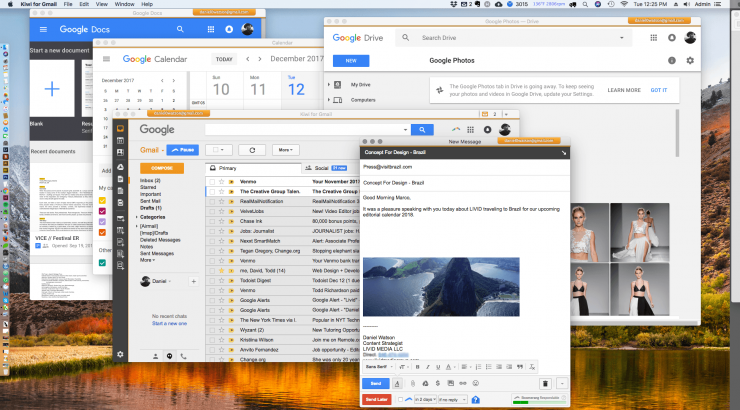Open the More dropdown in Gmail toolbar
Image resolution: width=740 pixels, height=410 pixels.
286,150
